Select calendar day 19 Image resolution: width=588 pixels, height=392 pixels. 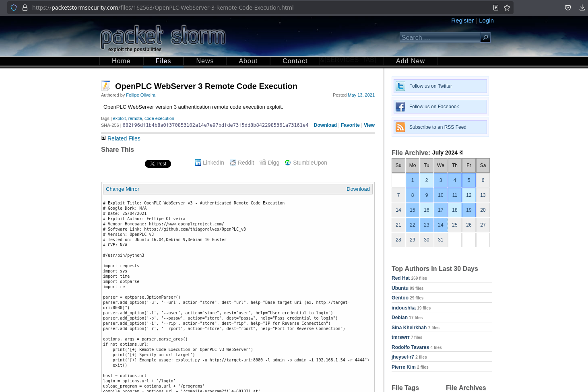(469, 210)
